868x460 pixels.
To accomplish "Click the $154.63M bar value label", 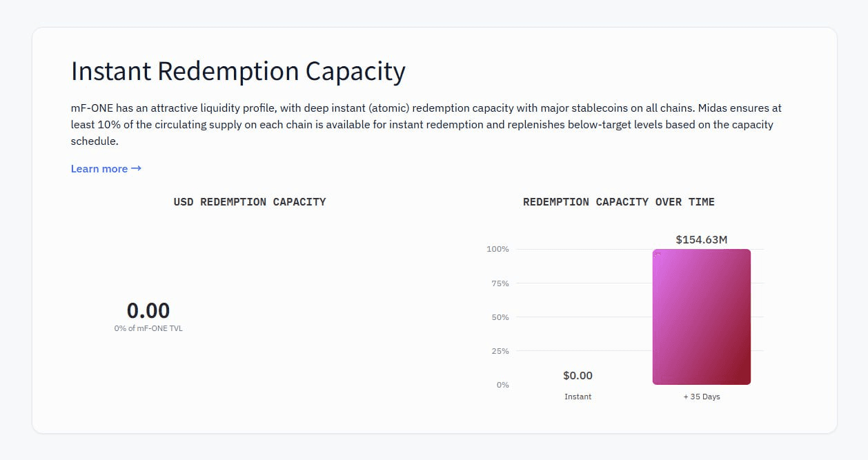I will pos(701,240).
